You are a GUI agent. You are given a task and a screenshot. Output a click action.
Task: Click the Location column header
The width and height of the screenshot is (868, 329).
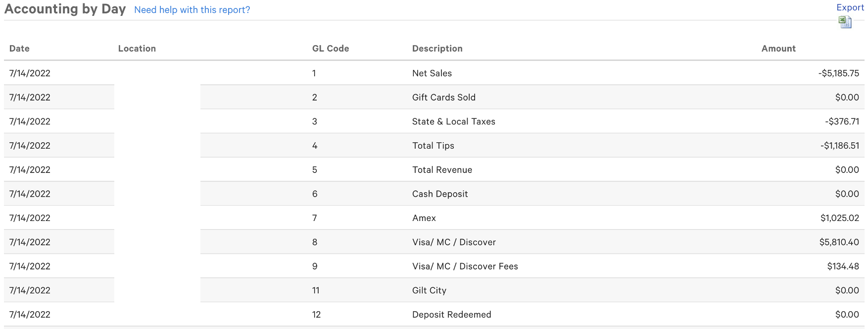click(137, 49)
